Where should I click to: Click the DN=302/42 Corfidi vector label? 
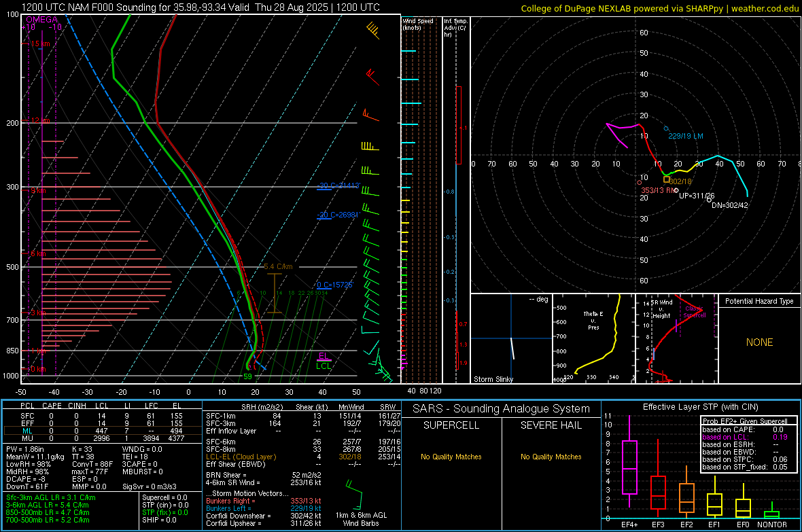coord(729,205)
